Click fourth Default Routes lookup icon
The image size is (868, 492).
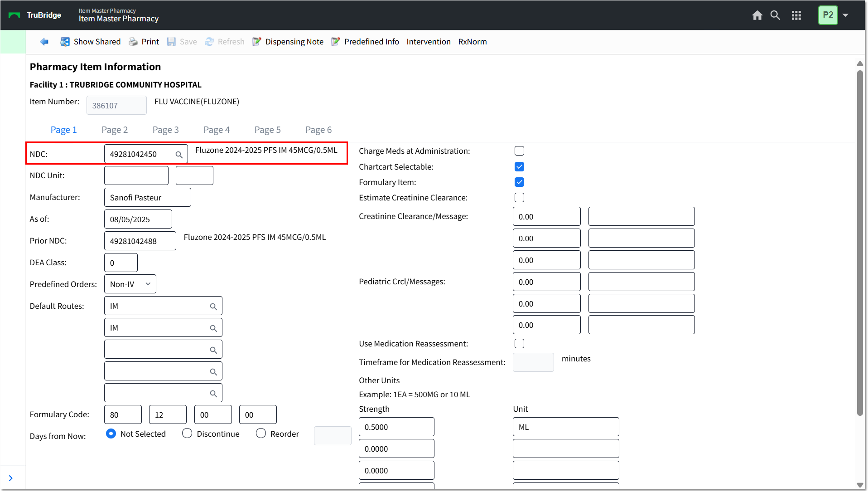[x=213, y=372]
